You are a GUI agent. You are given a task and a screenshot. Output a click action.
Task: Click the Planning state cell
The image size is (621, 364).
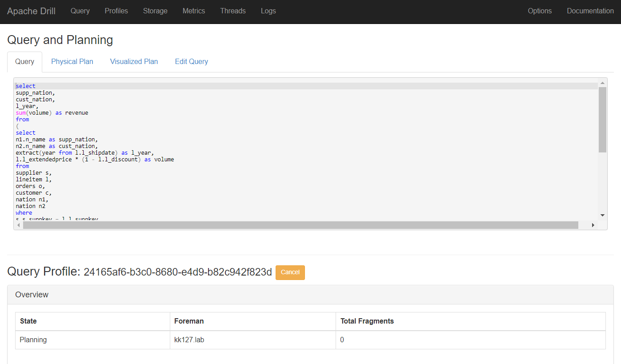[92, 340]
